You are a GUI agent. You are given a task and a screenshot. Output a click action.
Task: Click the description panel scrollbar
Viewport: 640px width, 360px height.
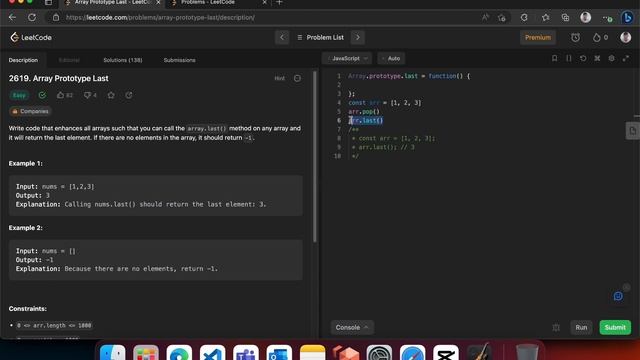pyautogui.click(x=315, y=157)
